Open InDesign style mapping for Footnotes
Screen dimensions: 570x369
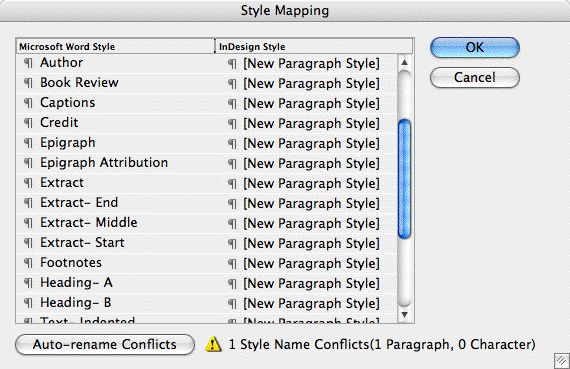(312, 264)
